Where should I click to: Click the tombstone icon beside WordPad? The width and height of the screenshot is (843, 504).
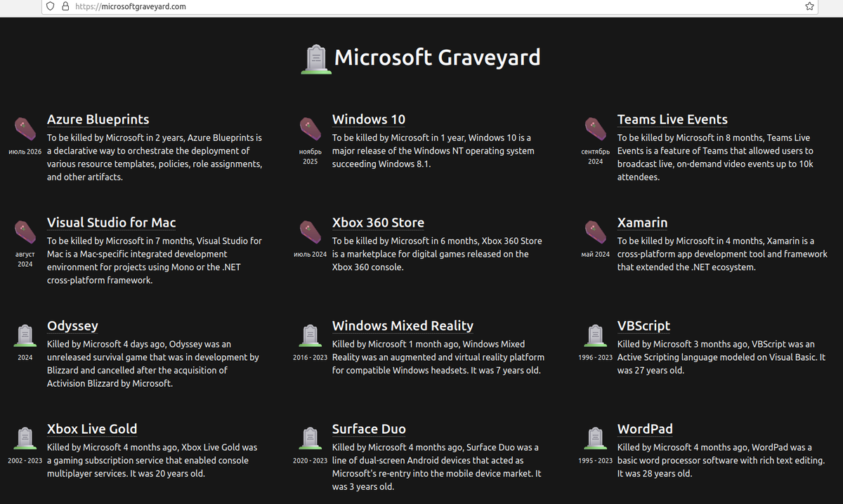(596, 439)
